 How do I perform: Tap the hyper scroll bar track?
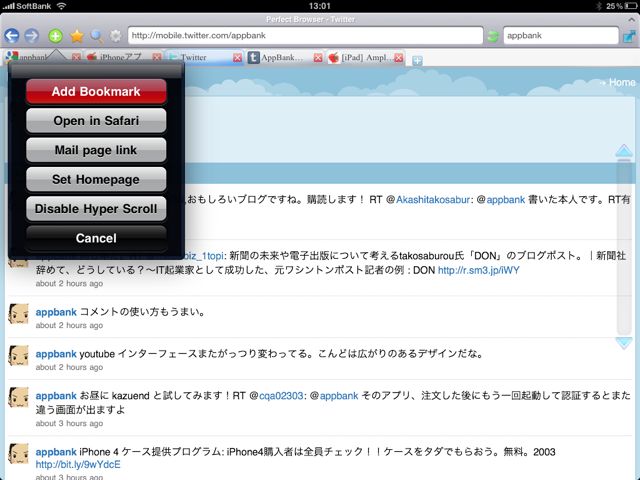coord(624,247)
